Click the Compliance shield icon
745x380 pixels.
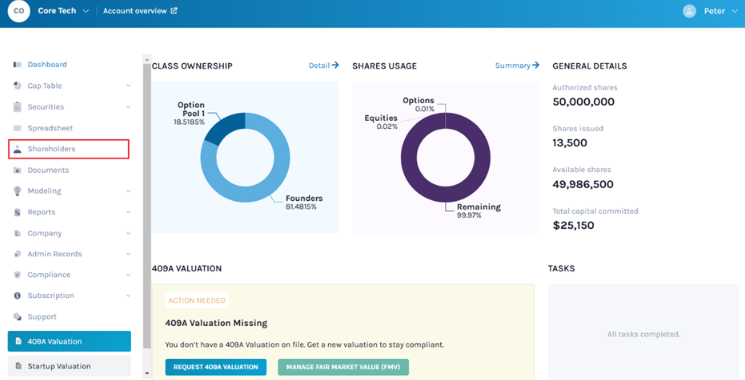point(17,275)
